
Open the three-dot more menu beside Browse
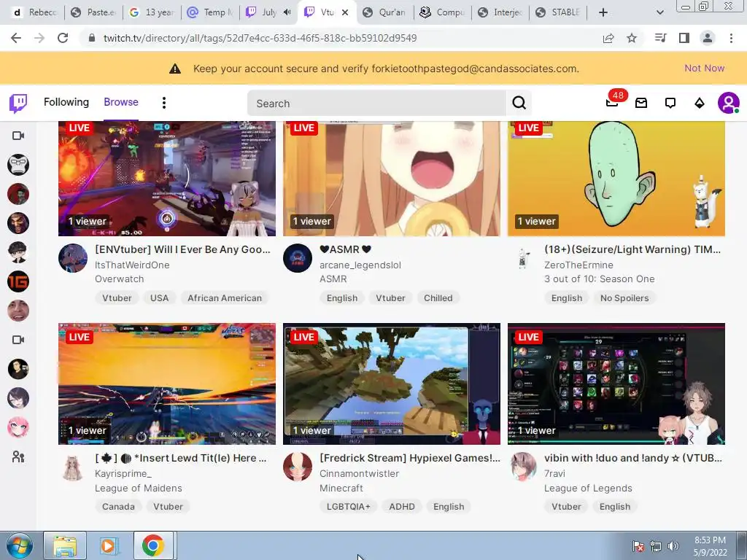pyautogui.click(x=164, y=103)
